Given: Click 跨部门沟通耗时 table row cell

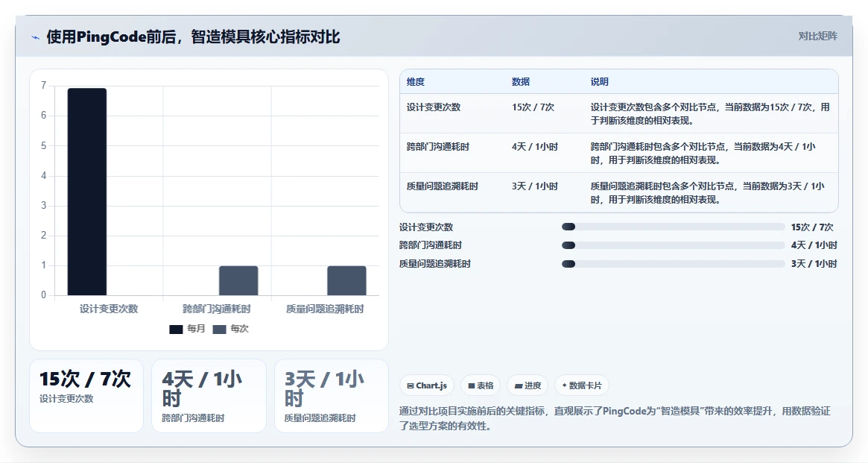Looking at the screenshot, I should click(438, 147).
